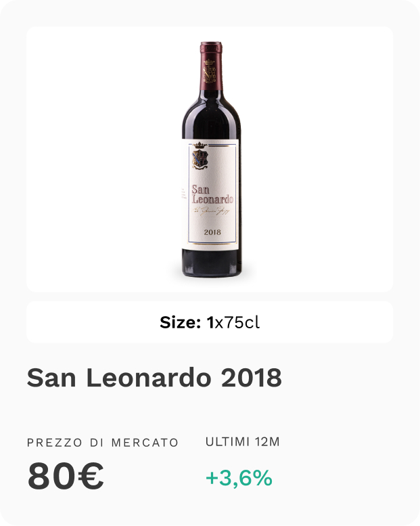Click the San Leonardo name on the bottle label
The image size is (420, 526).
coord(212,194)
